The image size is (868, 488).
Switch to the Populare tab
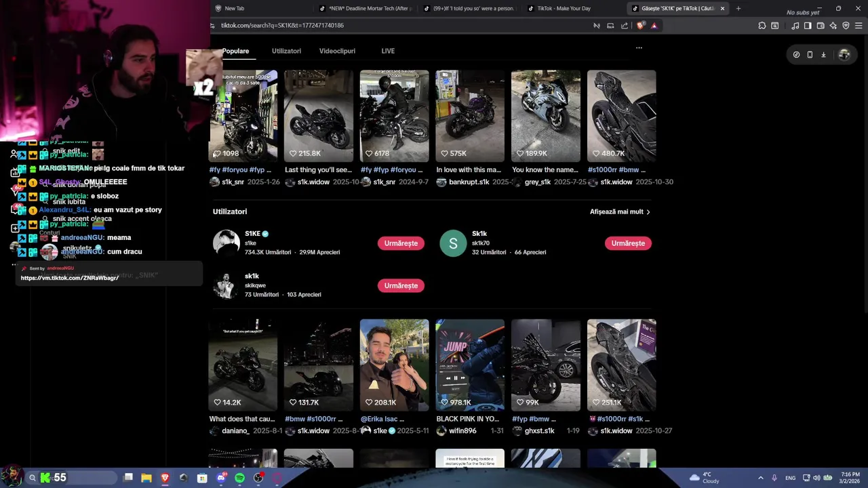click(x=235, y=51)
